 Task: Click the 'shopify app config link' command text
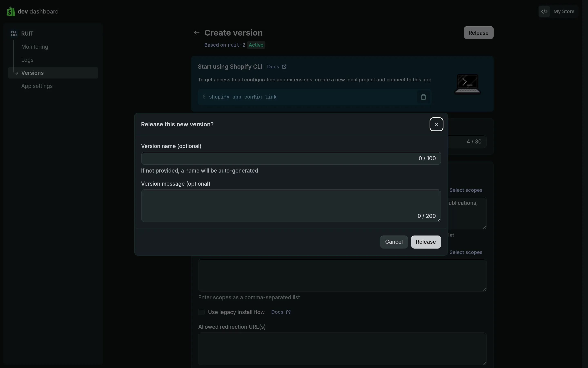243,97
